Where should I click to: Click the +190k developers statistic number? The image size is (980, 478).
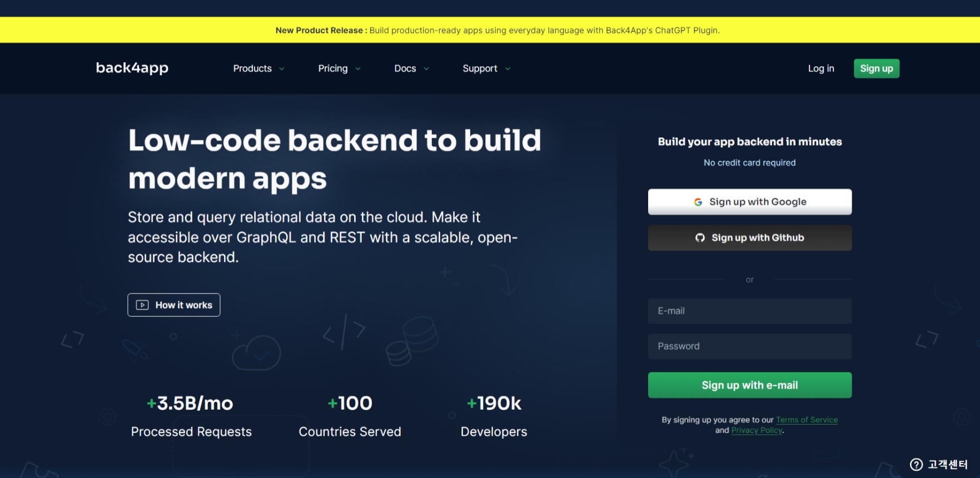click(x=494, y=404)
